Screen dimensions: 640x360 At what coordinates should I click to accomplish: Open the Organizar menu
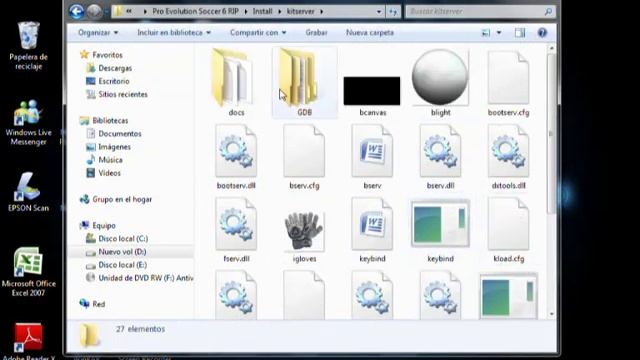[98, 33]
